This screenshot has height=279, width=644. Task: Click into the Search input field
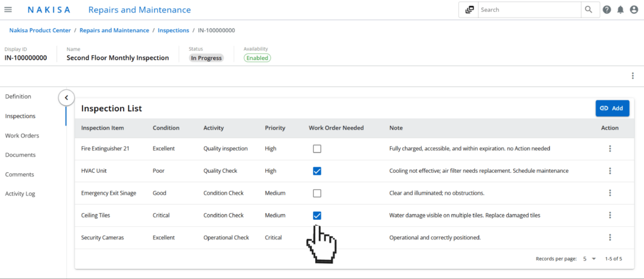(528, 10)
